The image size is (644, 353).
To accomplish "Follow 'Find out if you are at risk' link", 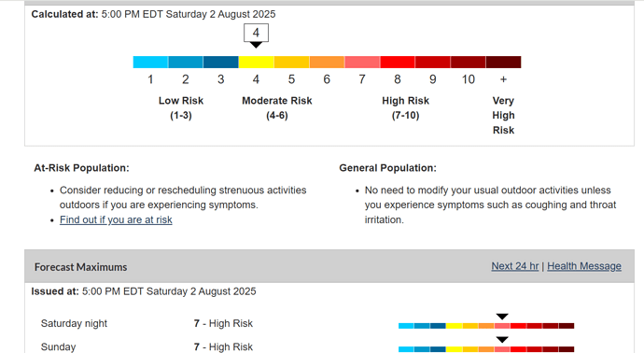I will [x=116, y=219].
